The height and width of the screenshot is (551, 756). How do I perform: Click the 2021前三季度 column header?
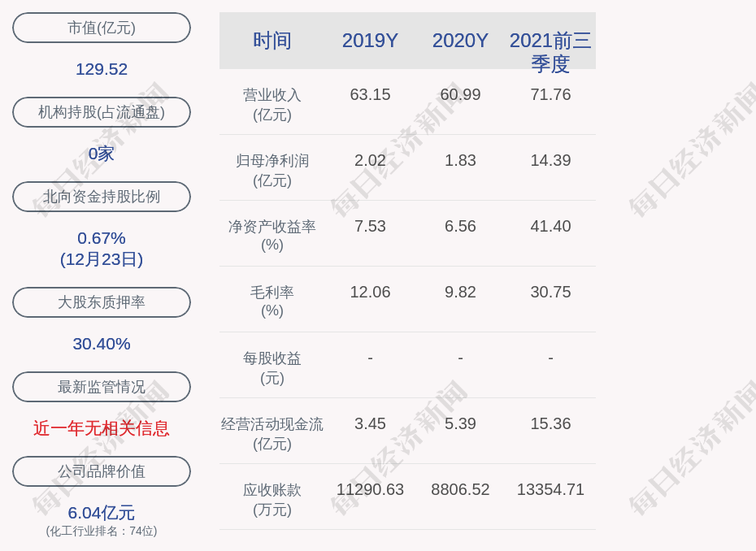point(550,52)
